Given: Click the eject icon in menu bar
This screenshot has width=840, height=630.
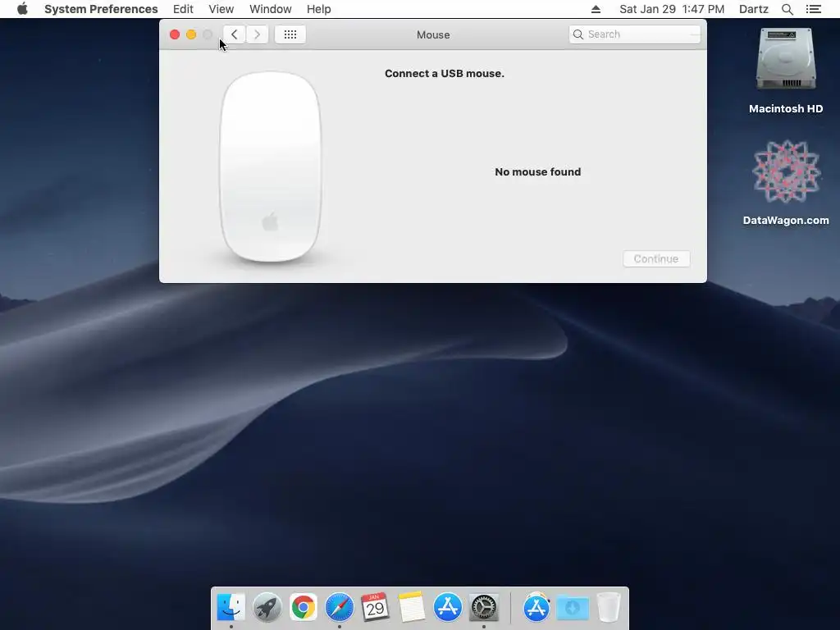Looking at the screenshot, I should click(596, 9).
